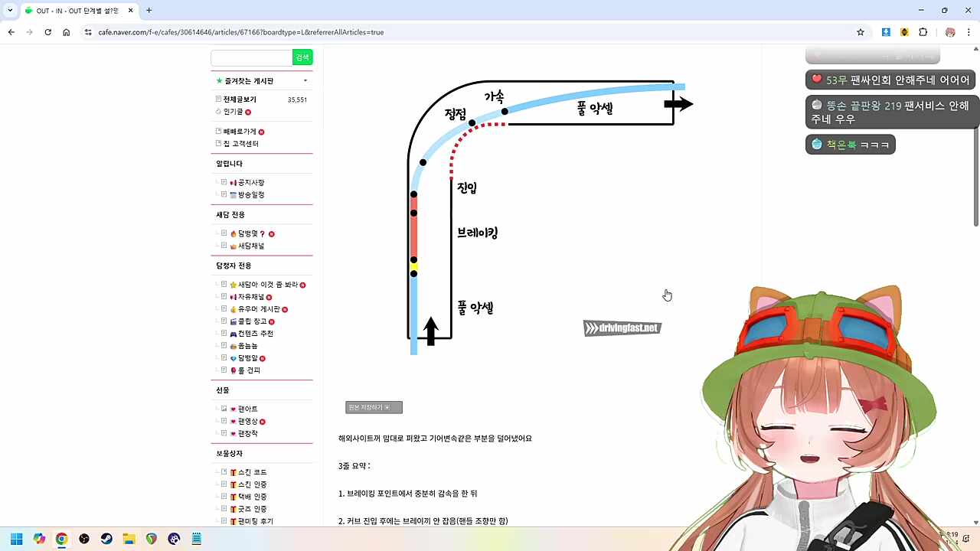Screen dimensions: 980x551
Task: Click inside the sidebar search input field
Action: pyautogui.click(x=251, y=57)
